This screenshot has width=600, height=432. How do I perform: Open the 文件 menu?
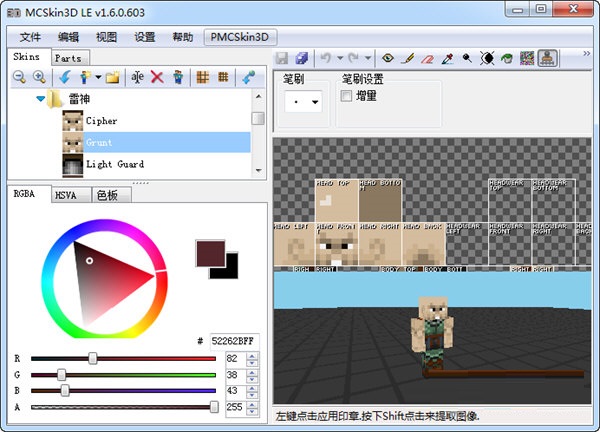point(30,37)
